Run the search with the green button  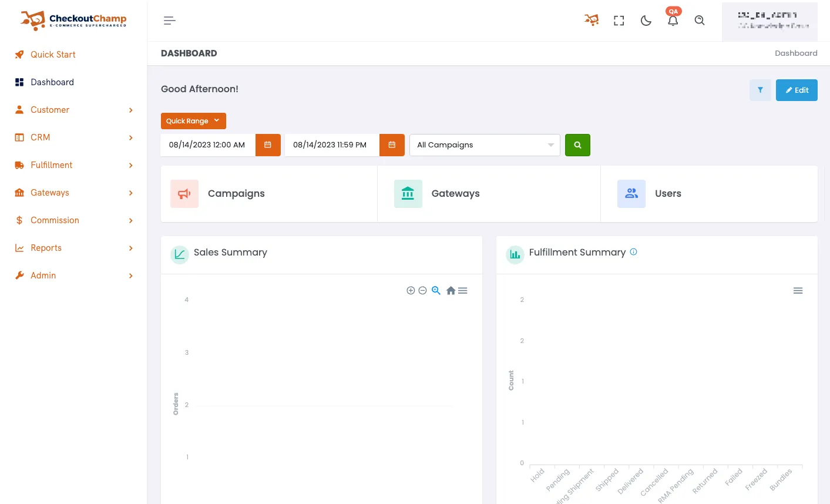tap(577, 145)
